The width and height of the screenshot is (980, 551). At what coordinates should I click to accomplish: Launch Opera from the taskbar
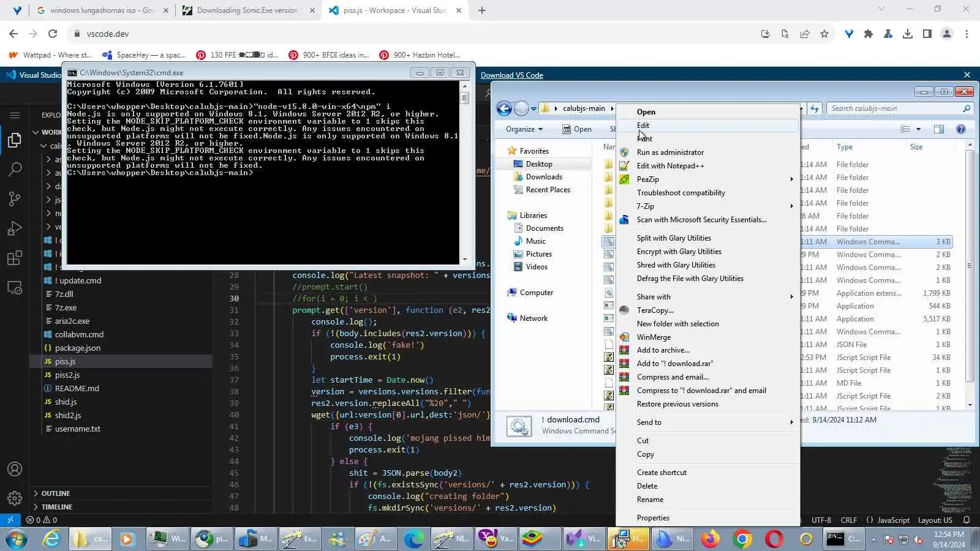coord(774,539)
